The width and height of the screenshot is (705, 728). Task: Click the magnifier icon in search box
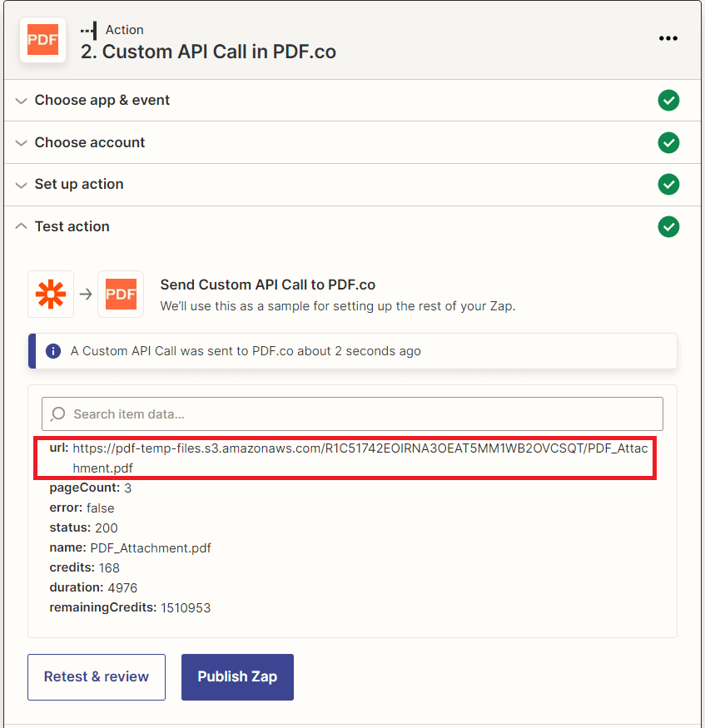point(58,414)
